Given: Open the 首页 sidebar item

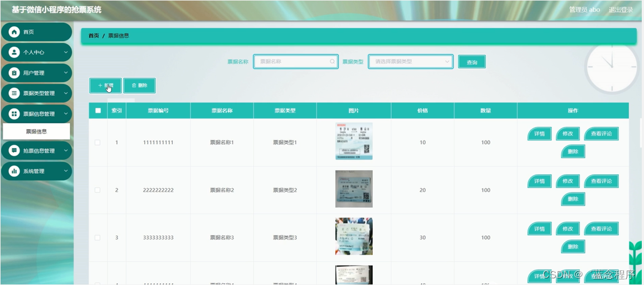Looking at the screenshot, I should click(x=37, y=32).
